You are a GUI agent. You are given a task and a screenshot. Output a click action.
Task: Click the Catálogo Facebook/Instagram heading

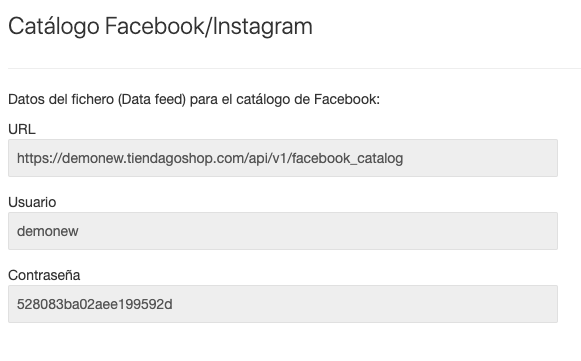(x=160, y=27)
